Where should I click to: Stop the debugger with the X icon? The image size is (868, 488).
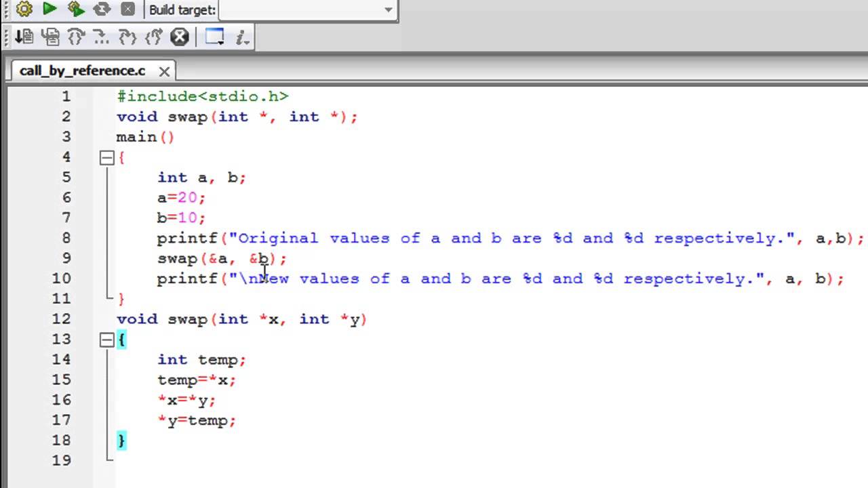tap(180, 37)
